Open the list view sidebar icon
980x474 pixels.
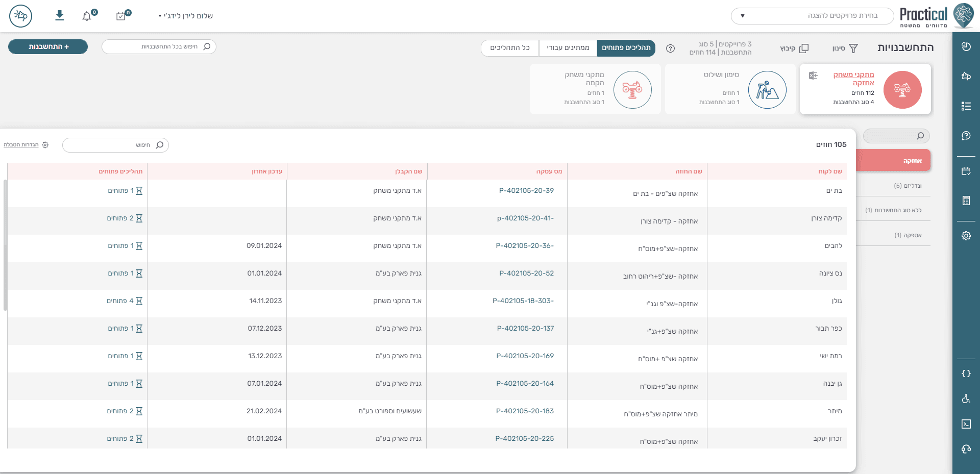coord(966,106)
